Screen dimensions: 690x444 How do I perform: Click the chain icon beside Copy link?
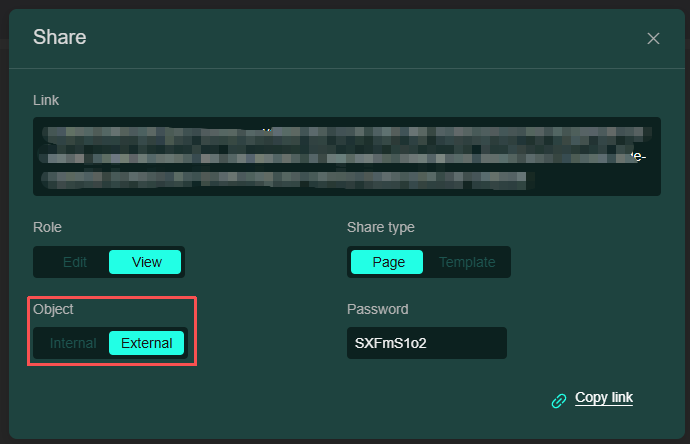click(x=559, y=400)
